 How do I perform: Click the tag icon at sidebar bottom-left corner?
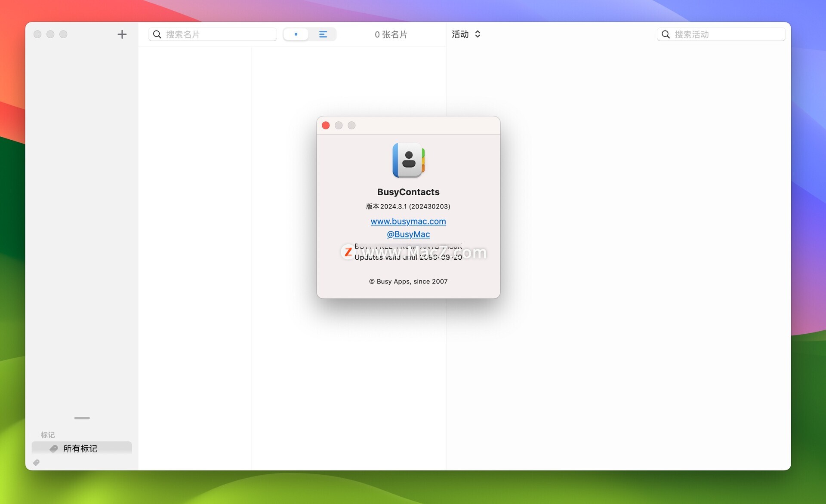(x=36, y=463)
